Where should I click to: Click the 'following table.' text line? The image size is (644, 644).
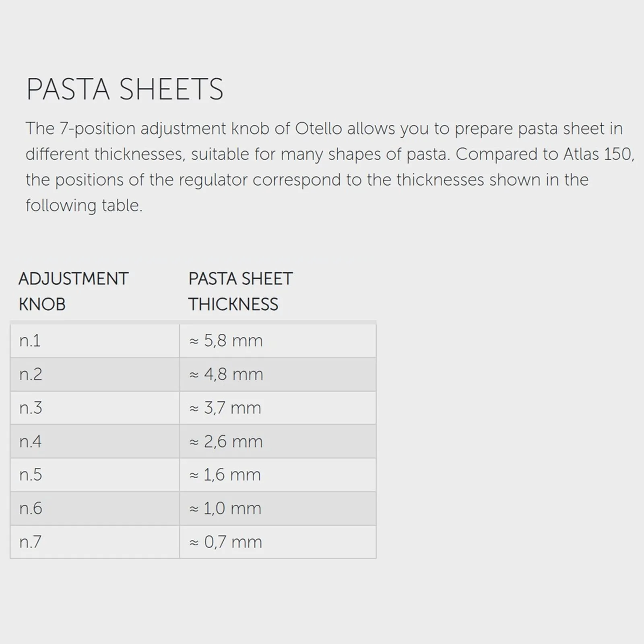pyautogui.click(x=84, y=206)
